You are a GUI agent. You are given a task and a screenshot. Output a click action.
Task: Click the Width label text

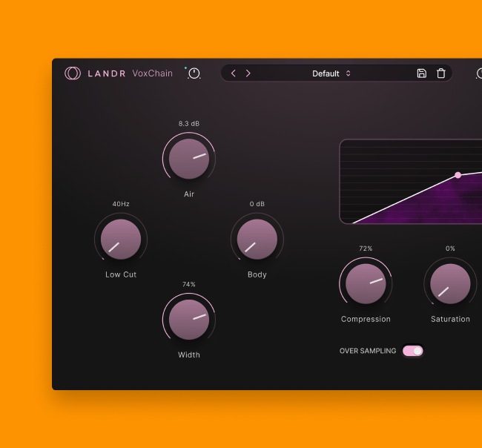pyautogui.click(x=189, y=355)
